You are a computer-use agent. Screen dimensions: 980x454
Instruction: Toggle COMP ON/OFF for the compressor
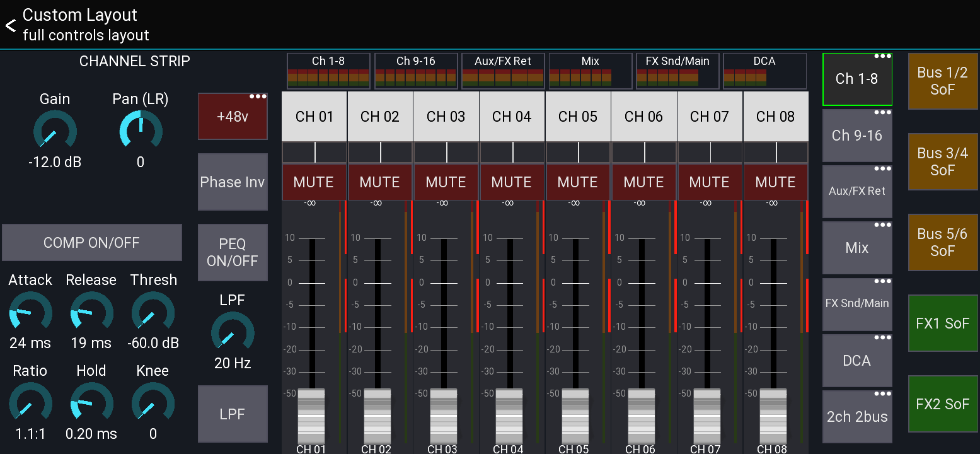tap(92, 242)
